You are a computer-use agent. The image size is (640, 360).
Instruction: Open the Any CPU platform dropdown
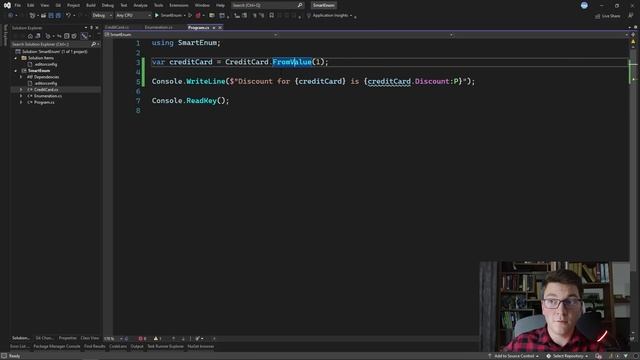(133, 16)
